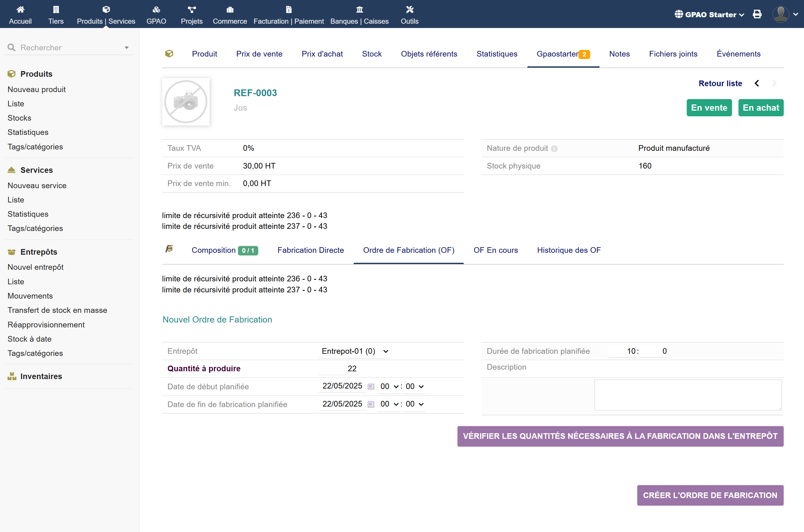Open calendar for Date de début planifiée
804x532 pixels.
(x=371, y=386)
